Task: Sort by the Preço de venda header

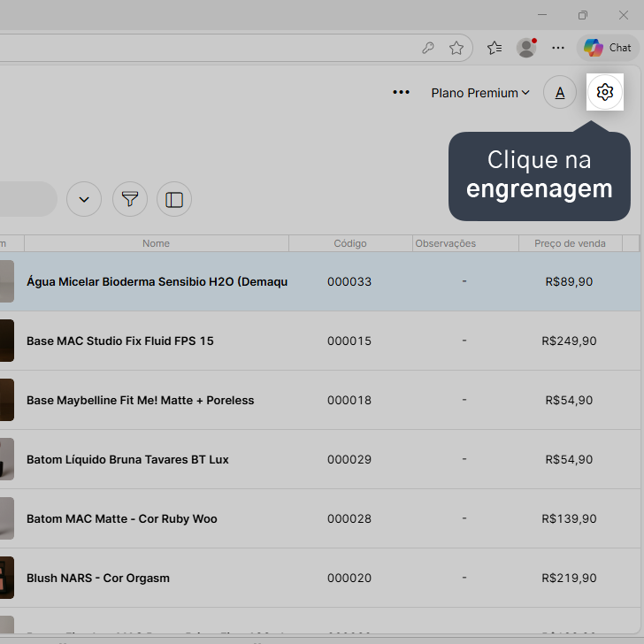Action: pyautogui.click(x=570, y=243)
